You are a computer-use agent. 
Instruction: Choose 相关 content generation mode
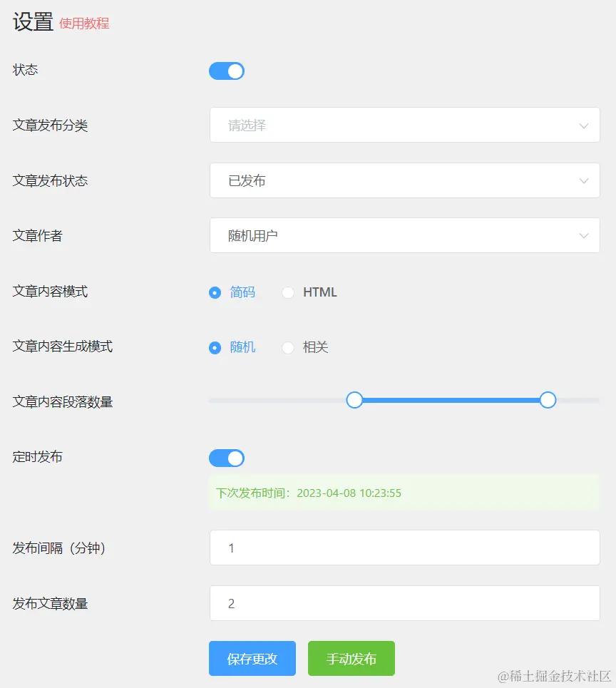[288, 347]
